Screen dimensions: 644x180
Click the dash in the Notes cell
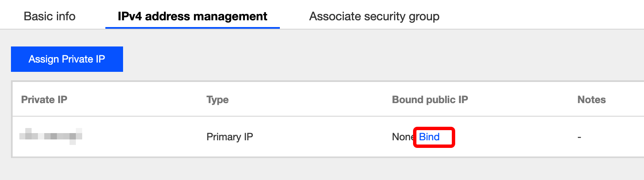click(580, 137)
